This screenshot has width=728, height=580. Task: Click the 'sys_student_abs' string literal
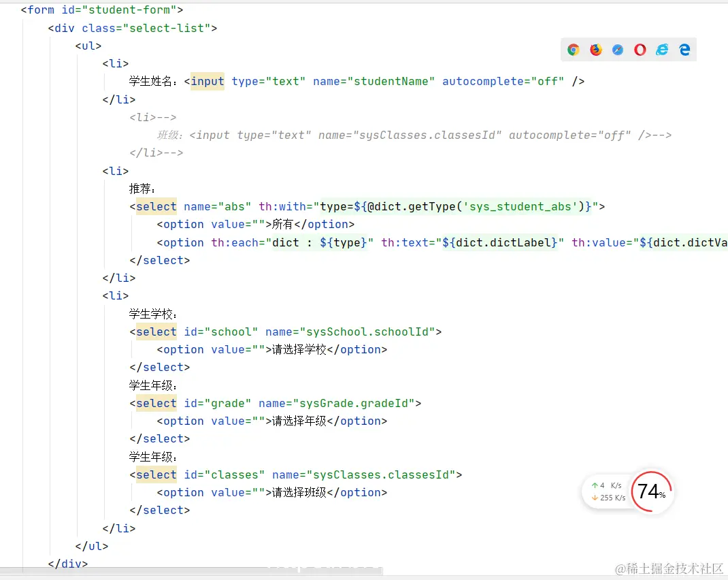(x=520, y=207)
